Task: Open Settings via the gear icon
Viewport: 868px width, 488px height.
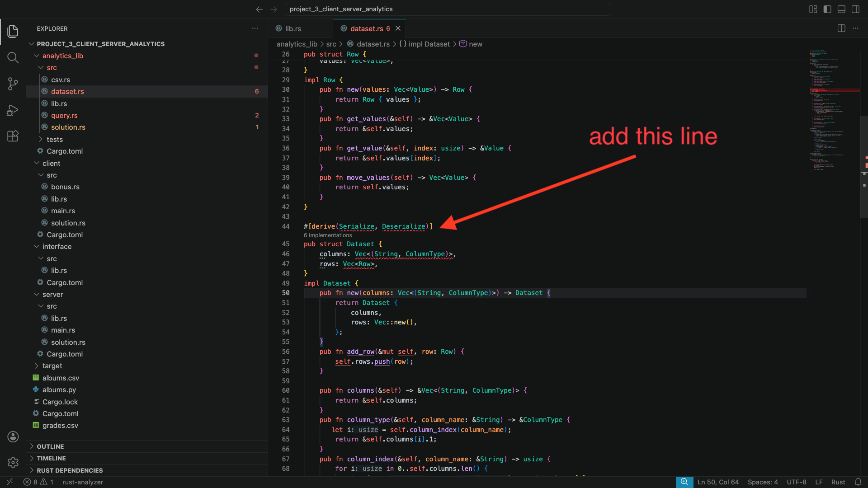Action: [13, 462]
